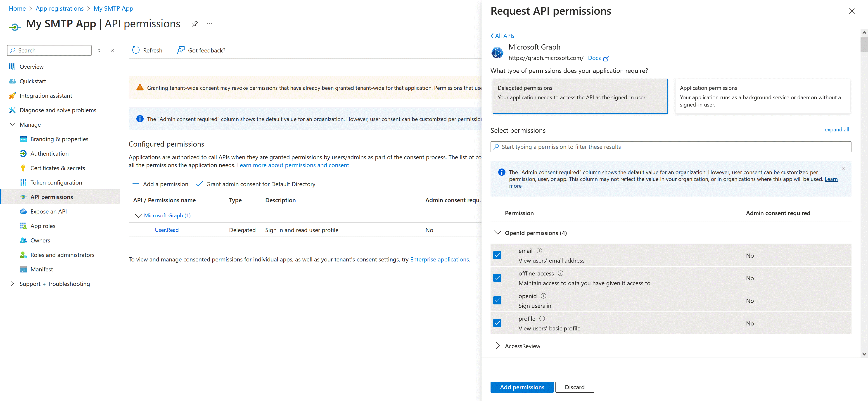Screen dimensions: 868x401
Task: Select the Authentication icon
Action: 23,154
